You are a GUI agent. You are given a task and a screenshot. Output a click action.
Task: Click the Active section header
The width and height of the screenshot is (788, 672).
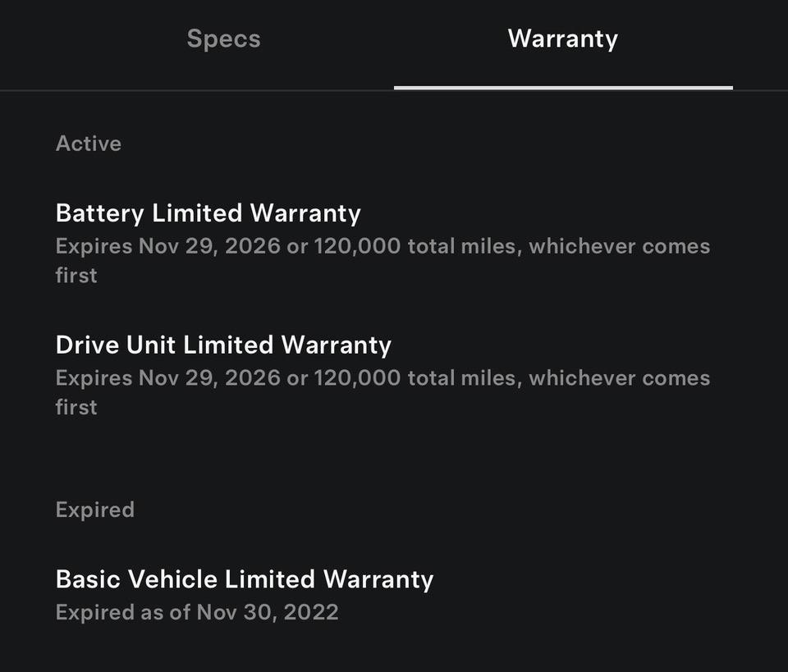pyautogui.click(x=88, y=144)
